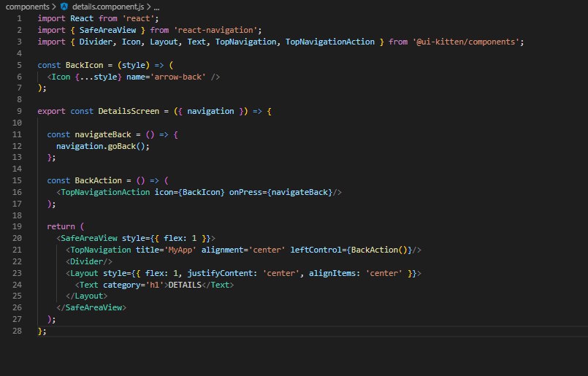This screenshot has height=376, width=588.
Task: Click the details.component.js breadcrumb
Action: coord(108,7)
